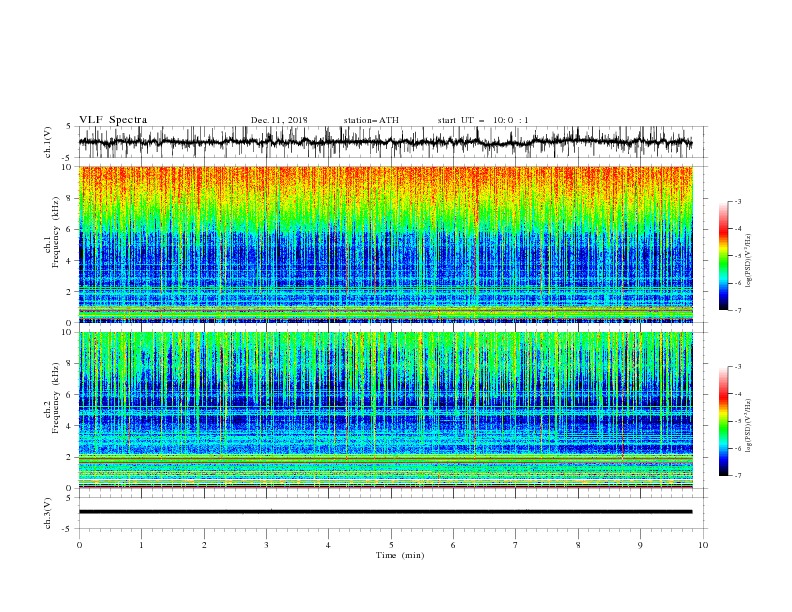Screen dimensions: 792x612
Task: Click time axis tick label "5"
Action: click(x=391, y=545)
